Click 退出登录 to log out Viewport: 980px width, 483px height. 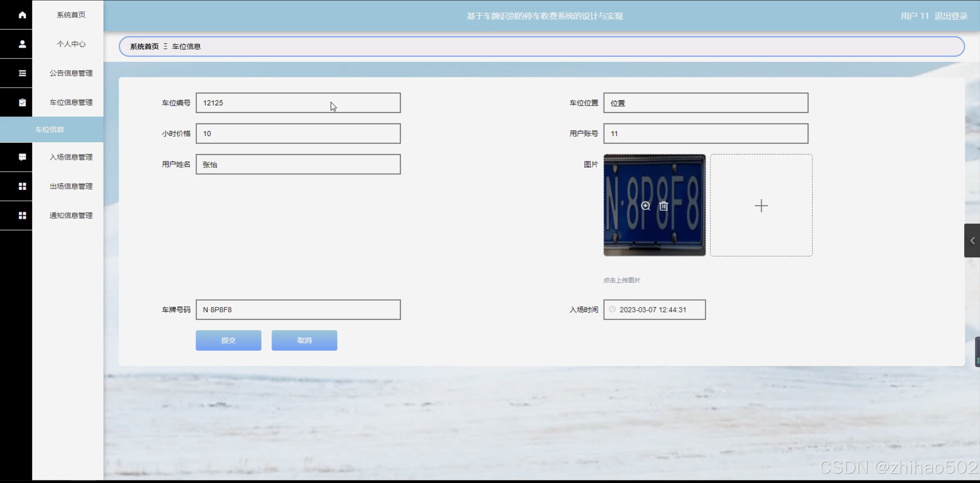point(951,16)
